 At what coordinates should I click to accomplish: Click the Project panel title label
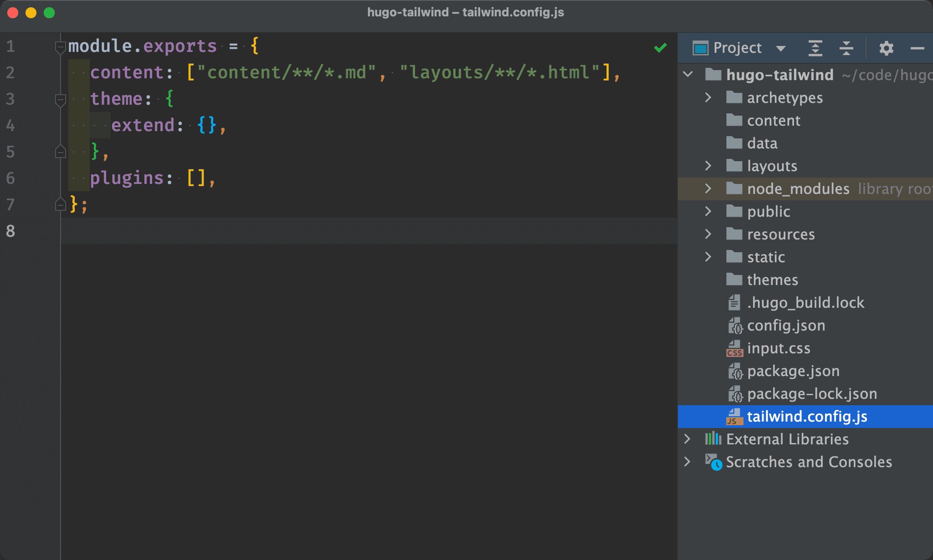[x=737, y=48]
